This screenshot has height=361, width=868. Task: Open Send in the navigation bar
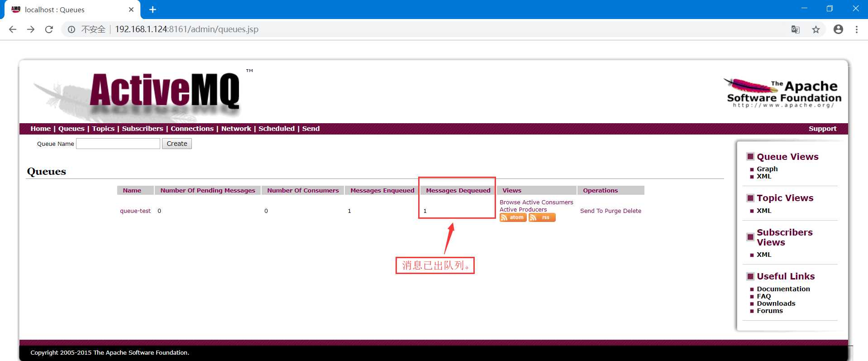point(311,129)
